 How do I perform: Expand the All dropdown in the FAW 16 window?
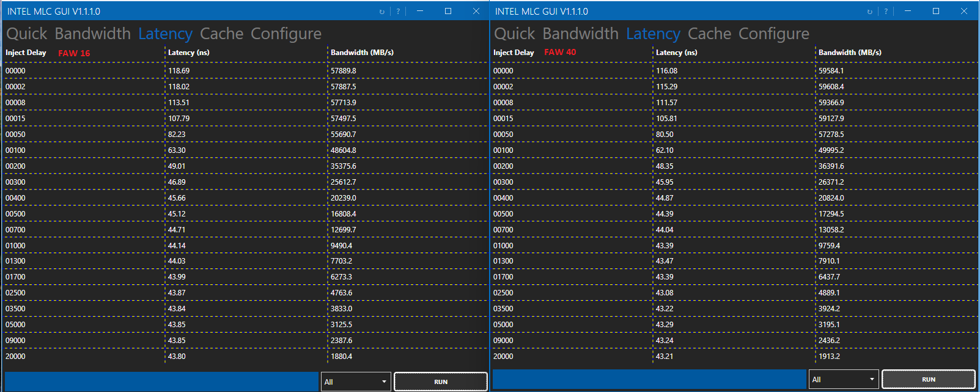pyautogui.click(x=356, y=382)
